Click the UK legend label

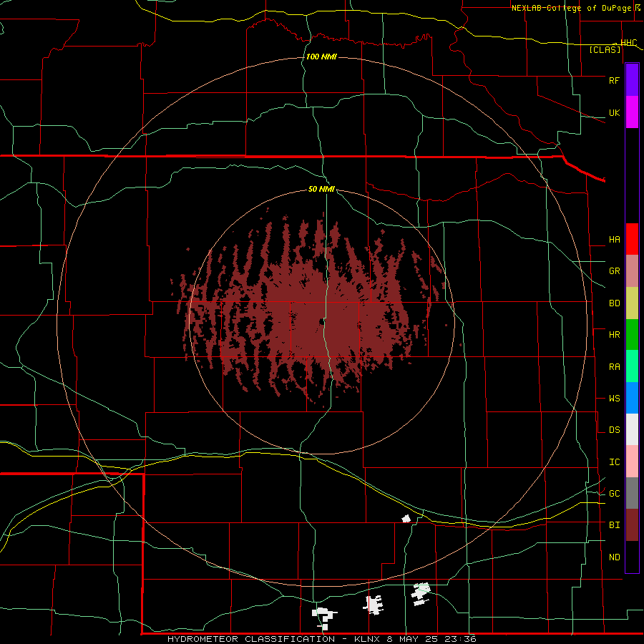[x=614, y=113]
